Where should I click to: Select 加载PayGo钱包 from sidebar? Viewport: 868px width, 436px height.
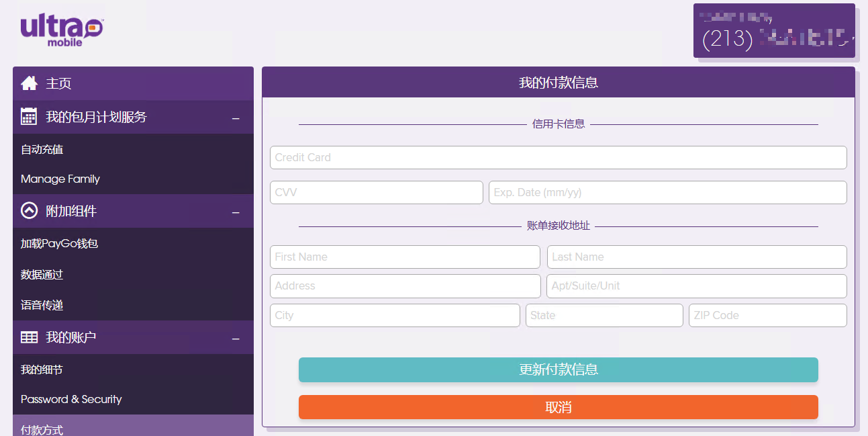[60, 243]
